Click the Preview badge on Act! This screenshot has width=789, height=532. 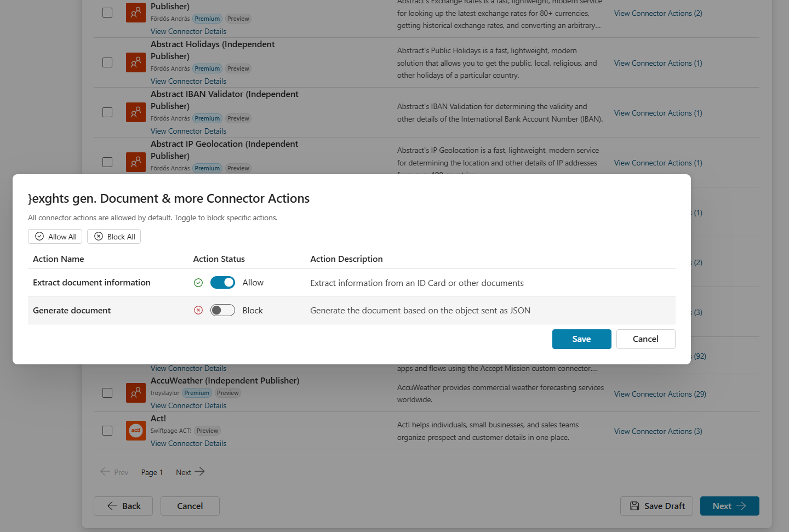pos(208,431)
